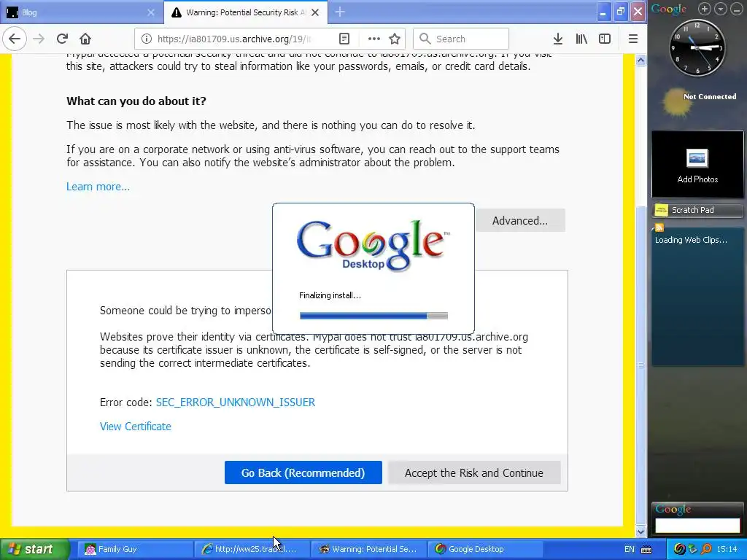Expand the Scratch Pad gadget
The height and width of the screenshot is (560, 747).
point(697,210)
